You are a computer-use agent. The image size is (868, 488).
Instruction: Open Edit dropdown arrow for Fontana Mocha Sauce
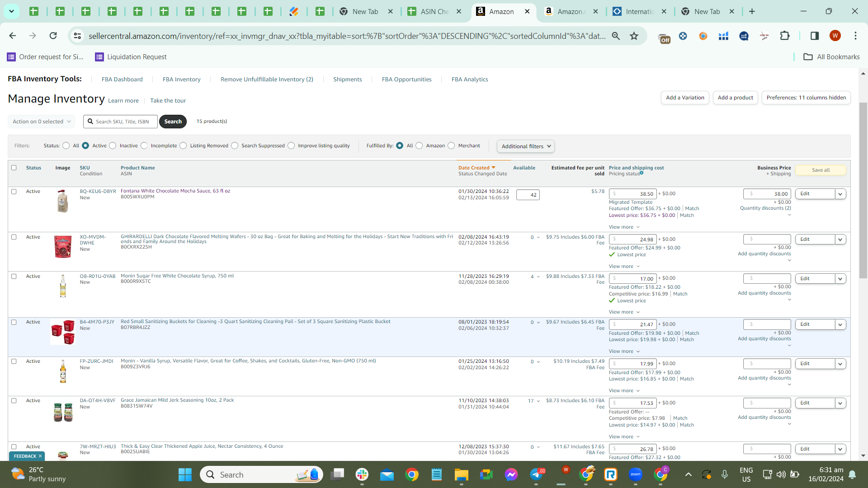pyautogui.click(x=840, y=194)
